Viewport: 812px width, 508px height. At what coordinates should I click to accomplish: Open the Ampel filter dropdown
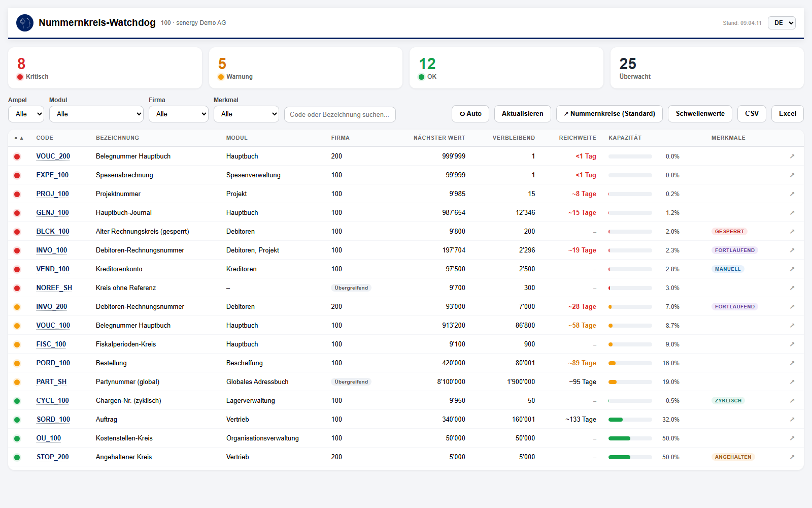click(26, 114)
